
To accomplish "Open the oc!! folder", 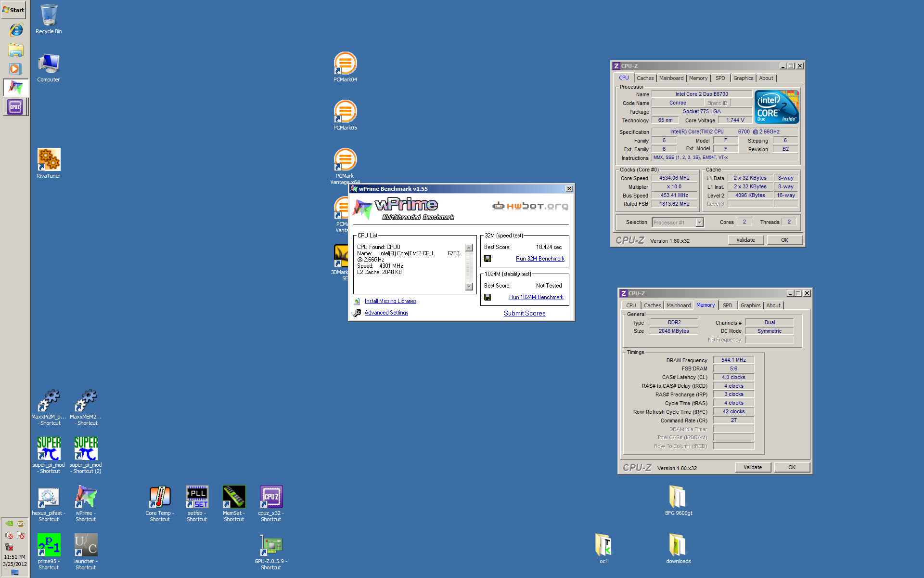I will pos(604,549).
